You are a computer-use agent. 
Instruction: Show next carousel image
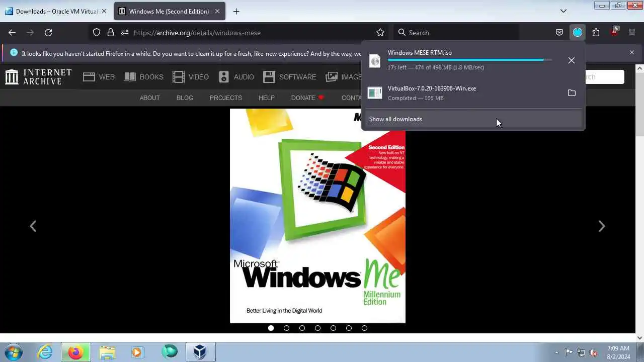[x=601, y=226]
